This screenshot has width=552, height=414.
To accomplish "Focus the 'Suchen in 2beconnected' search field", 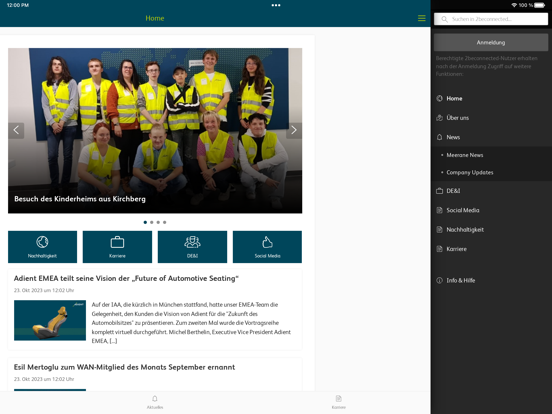I will tap(491, 19).
